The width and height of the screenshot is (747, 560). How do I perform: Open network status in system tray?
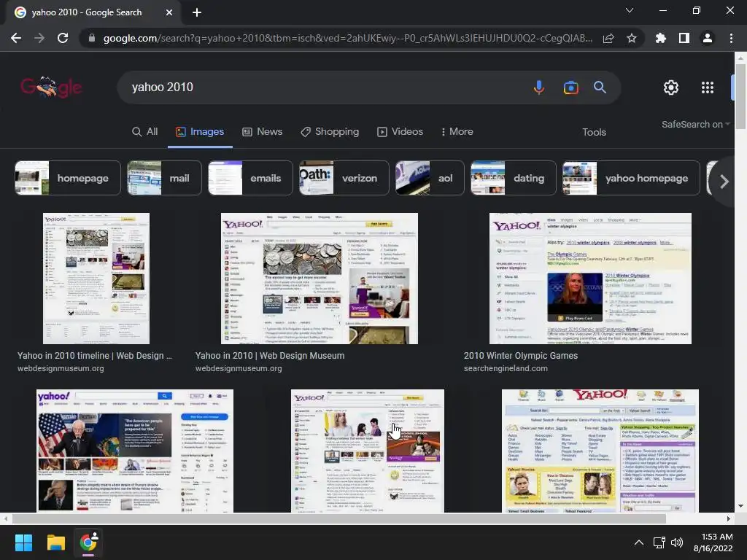point(659,542)
